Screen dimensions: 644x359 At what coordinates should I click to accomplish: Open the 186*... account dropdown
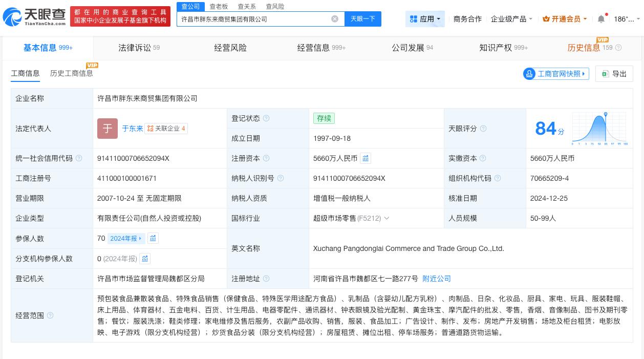pyautogui.click(x=627, y=19)
